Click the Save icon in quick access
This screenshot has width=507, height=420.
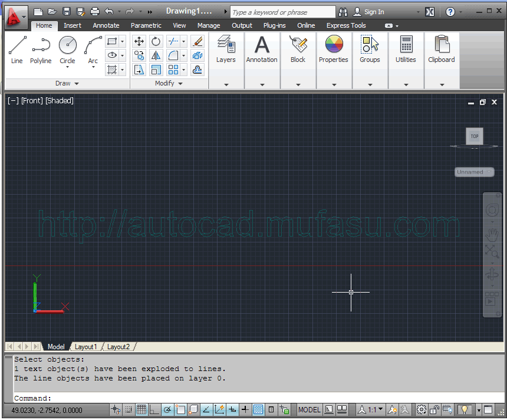click(x=66, y=12)
